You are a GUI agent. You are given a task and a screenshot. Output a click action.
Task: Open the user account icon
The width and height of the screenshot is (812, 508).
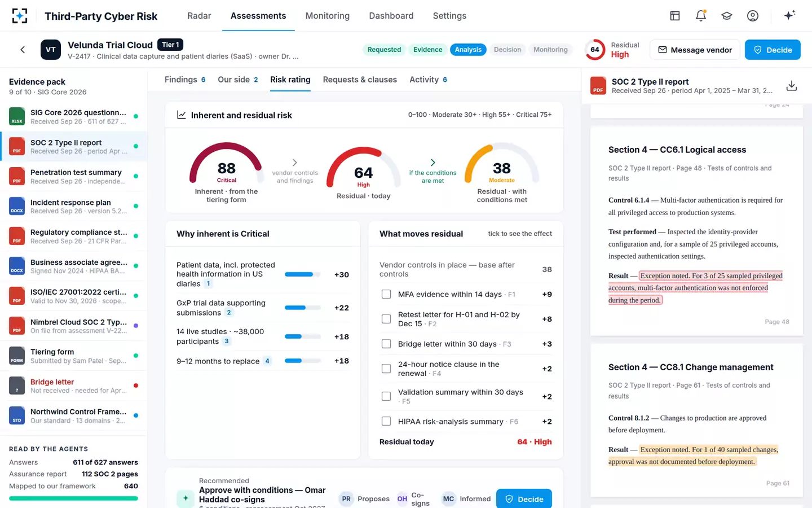click(x=753, y=16)
